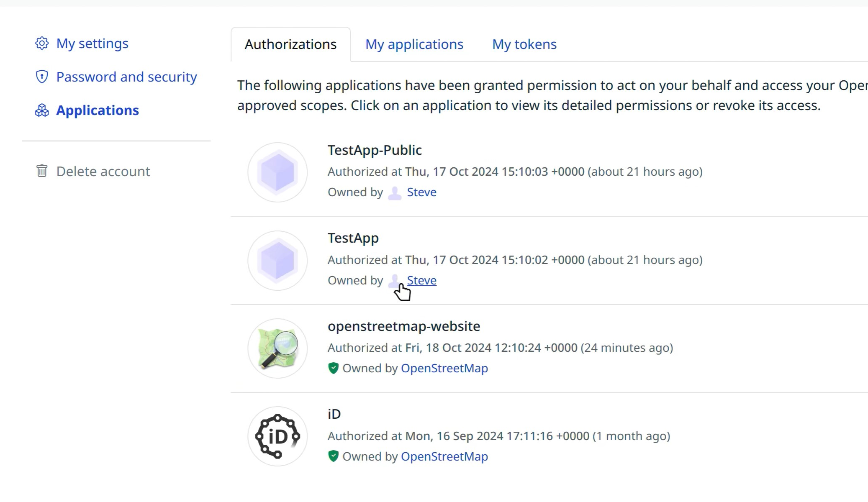Click the cubes icon next to Applications
Screen dimensions: 868x502
(x=42, y=110)
